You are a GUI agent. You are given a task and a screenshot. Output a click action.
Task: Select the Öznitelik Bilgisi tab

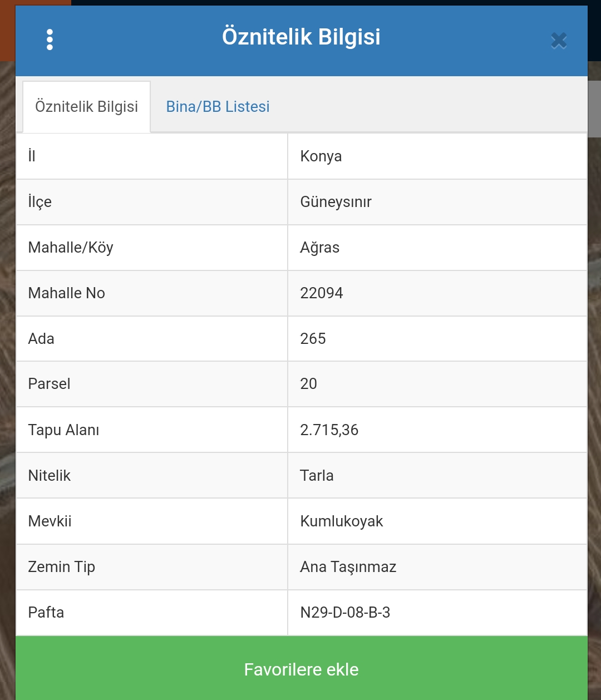point(86,106)
